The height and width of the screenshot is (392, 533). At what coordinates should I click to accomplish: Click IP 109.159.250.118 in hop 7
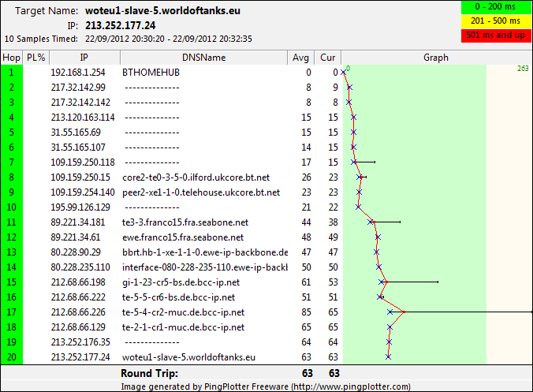pos(83,162)
